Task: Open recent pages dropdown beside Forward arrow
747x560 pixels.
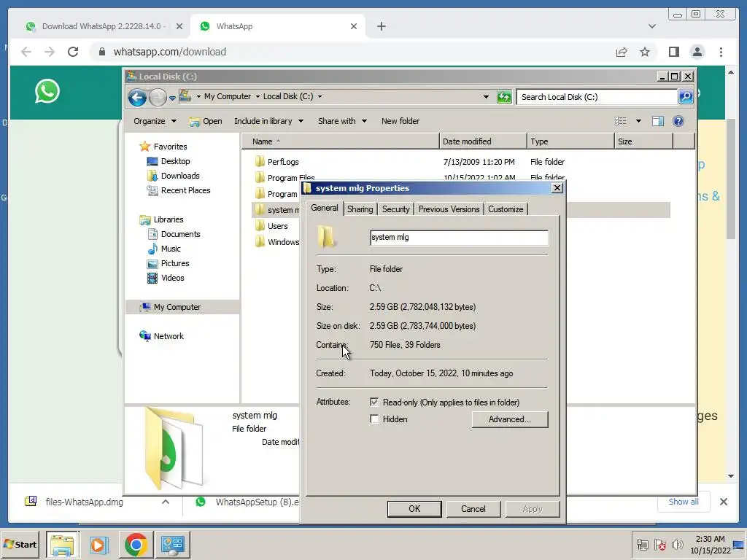Action: click(172, 98)
